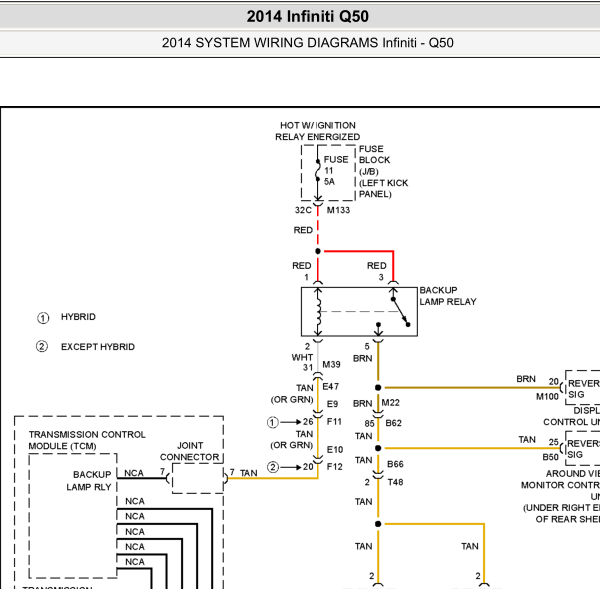This screenshot has width=600, height=589.
Task: Click the "TAN" label on the wire to B50
Action: 527,440
